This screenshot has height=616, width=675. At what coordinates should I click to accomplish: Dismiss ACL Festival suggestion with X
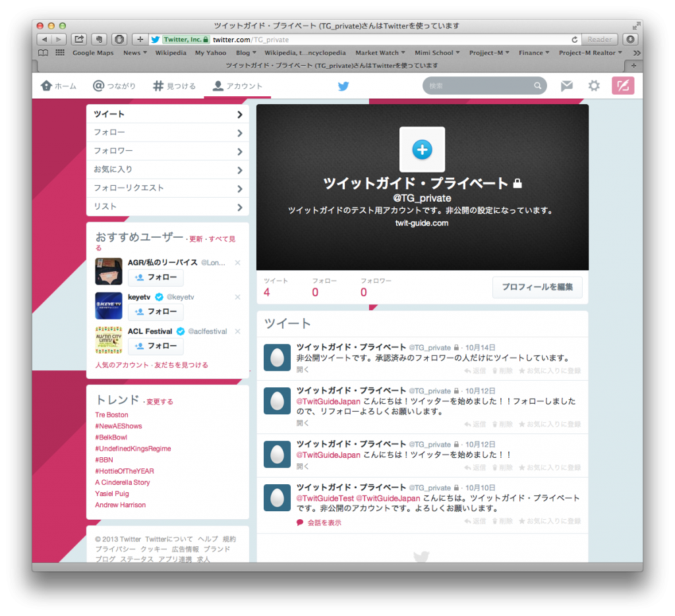(x=237, y=331)
